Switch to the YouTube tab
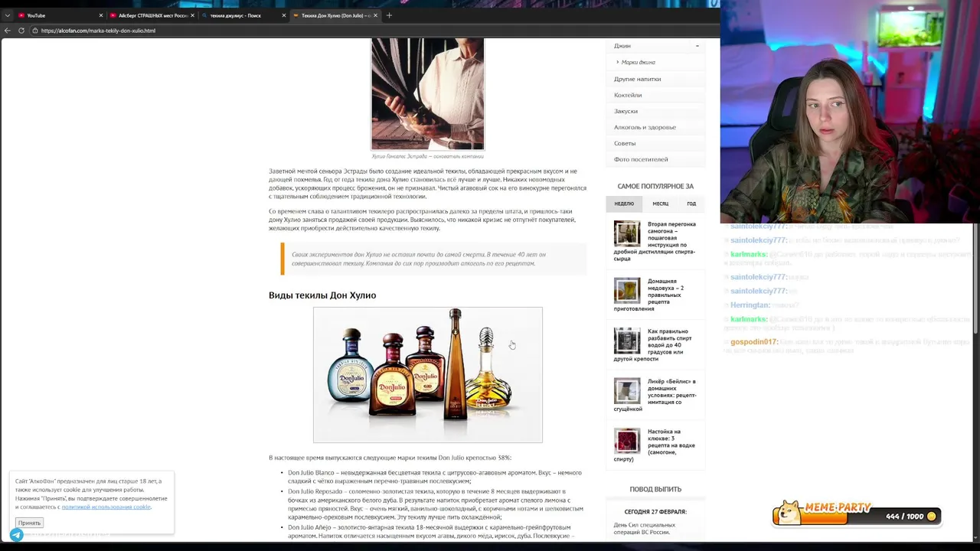980x551 pixels. pyautogui.click(x=60, y=15)
